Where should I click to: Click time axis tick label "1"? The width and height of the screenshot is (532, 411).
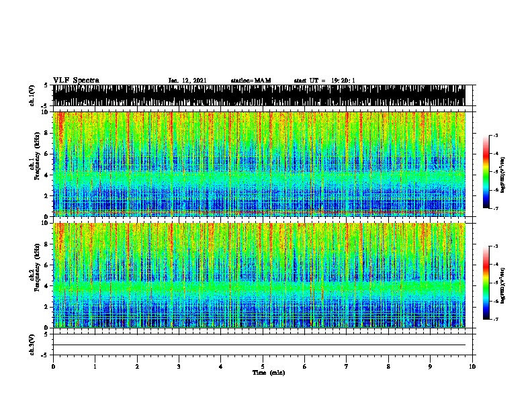coord(95,367)
